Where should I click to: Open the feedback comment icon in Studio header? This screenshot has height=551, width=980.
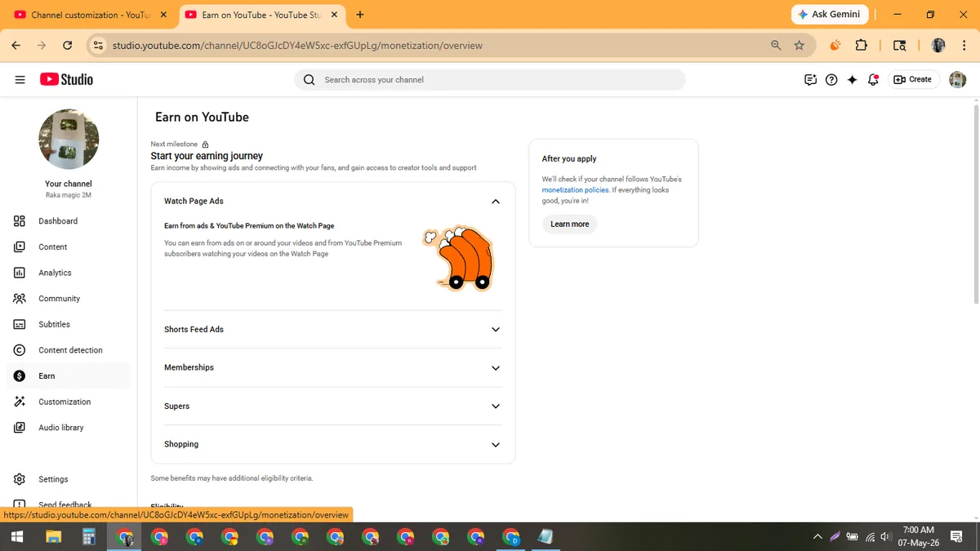click(x=810, y=80)
